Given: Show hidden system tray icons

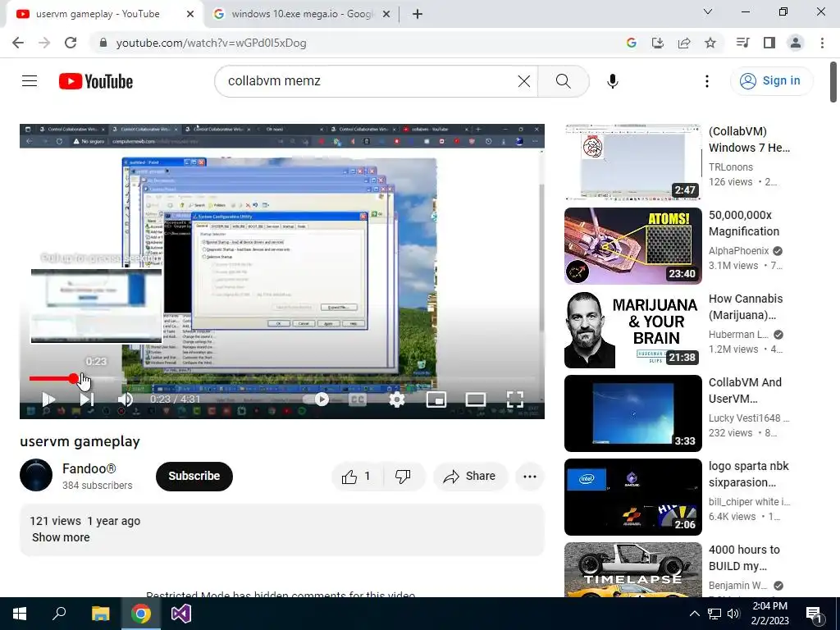Looking at the screenshot, I should pyautogui.click(x=694, y=614).
